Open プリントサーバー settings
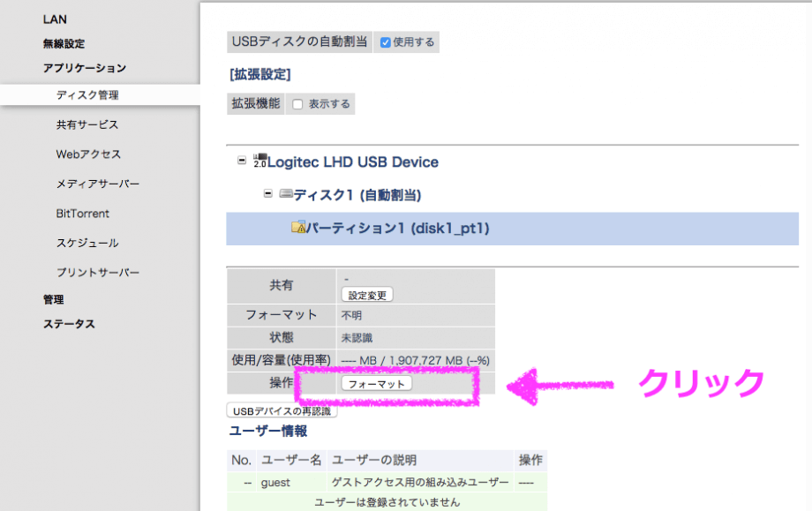 [x=97, y=273]
